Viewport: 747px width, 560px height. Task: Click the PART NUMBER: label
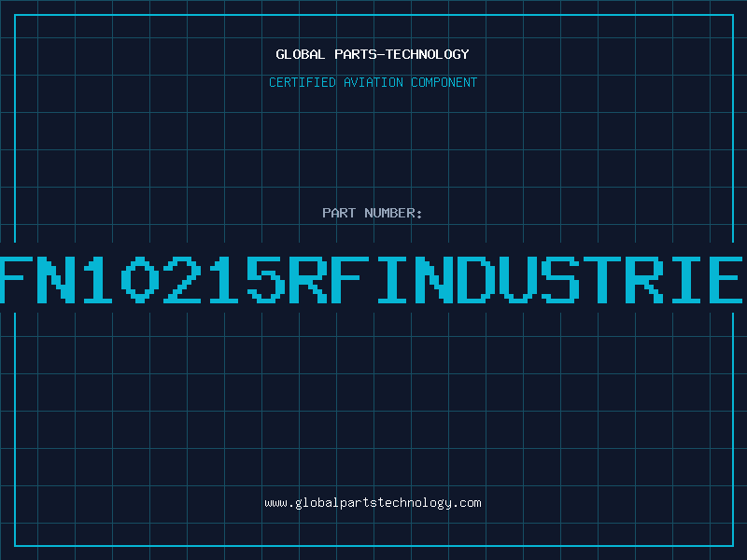(x=373, y=213)
